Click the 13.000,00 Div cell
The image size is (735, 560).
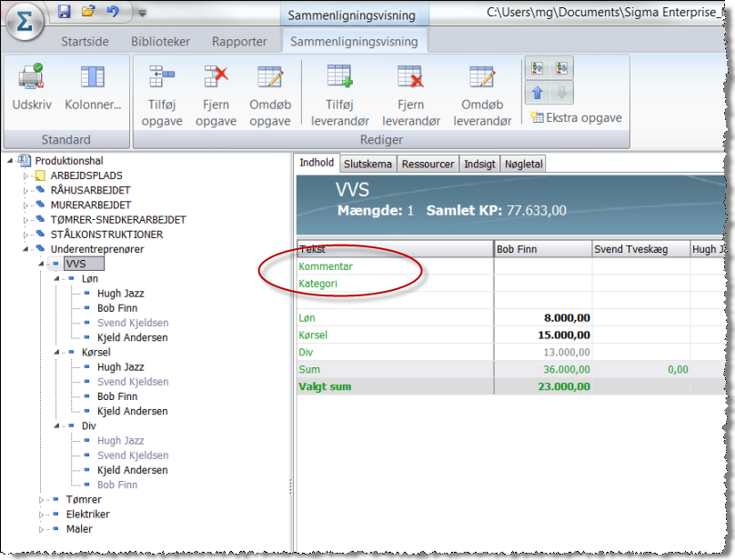click(543, 353)
